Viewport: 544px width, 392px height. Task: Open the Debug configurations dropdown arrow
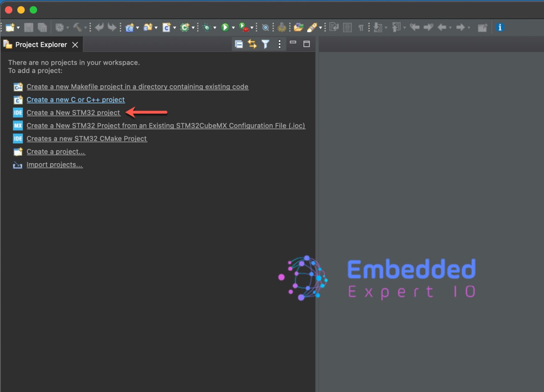[x=214, y=27]
